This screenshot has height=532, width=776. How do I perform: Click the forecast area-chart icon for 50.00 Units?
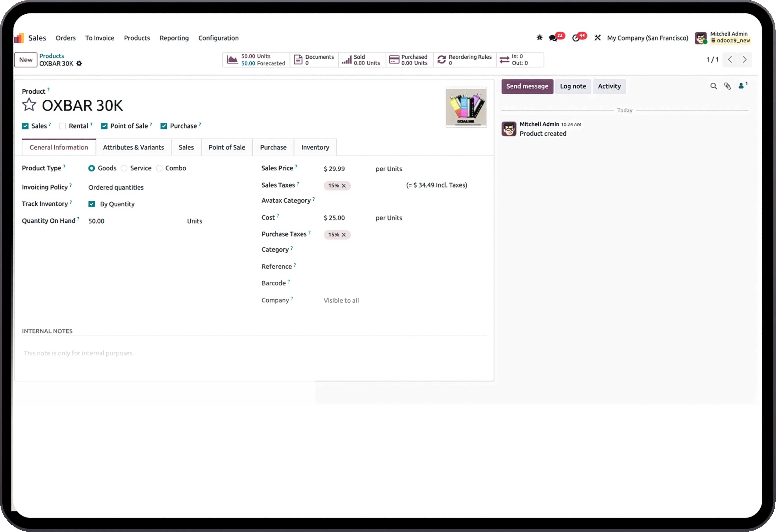point(232,60)
